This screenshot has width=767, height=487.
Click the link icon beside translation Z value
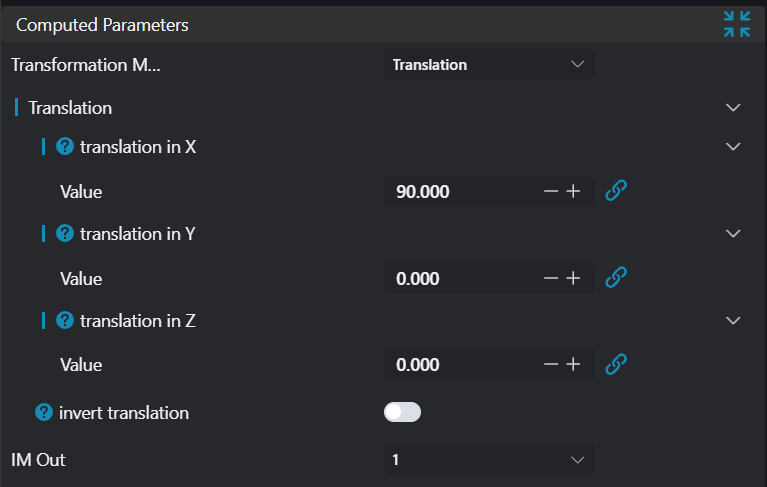pos(617,364)
